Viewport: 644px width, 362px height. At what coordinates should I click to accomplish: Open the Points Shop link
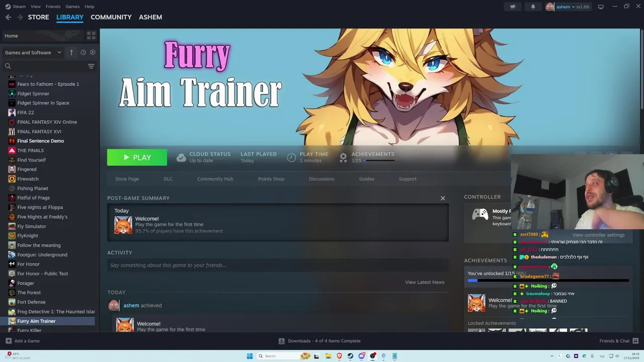pos(271,179)
